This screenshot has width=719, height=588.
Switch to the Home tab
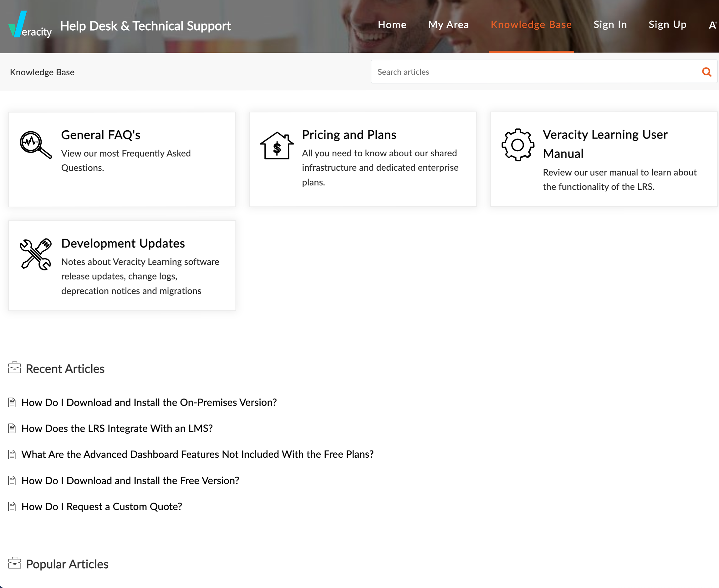[392, 25]
